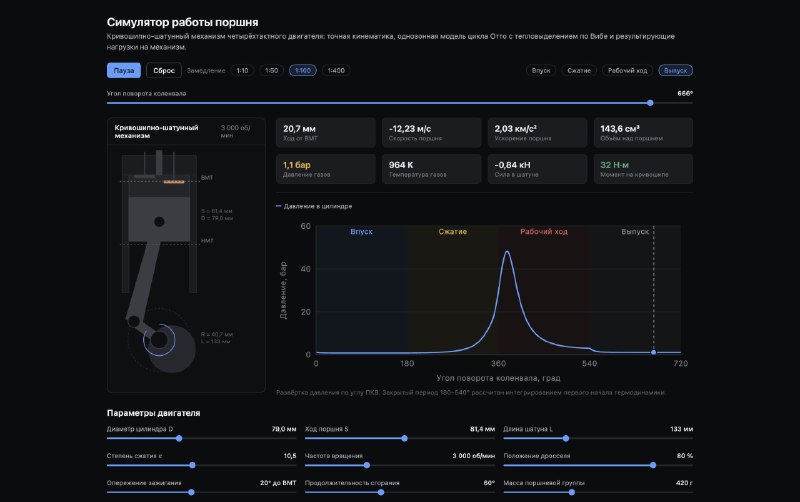Click the Продолжительность сгорания slider handle

[x=381, y=492]
